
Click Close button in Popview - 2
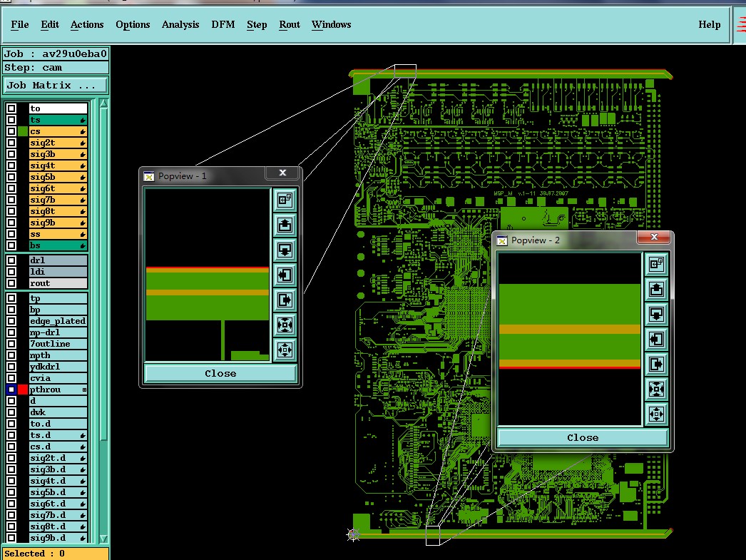[x=583, y=438]
